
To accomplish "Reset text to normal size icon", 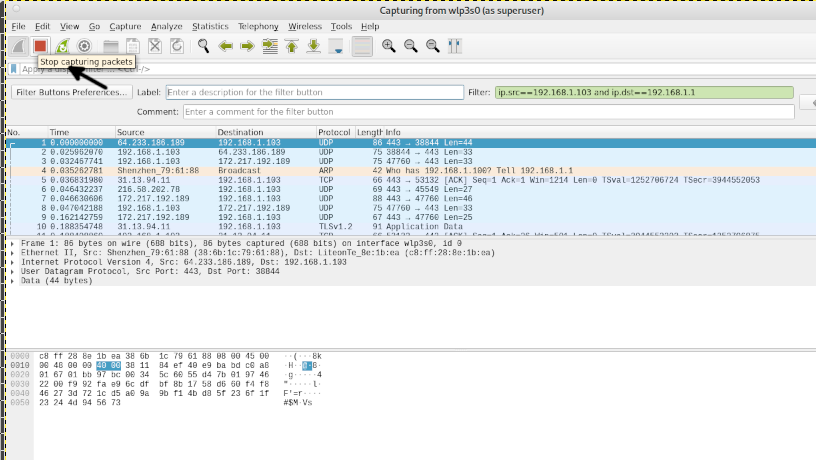I will [x=432, y=46].
